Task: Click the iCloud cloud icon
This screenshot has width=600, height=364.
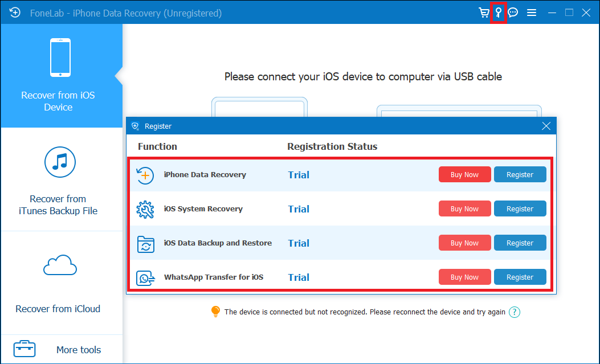Action: click(x=60, y=265)
